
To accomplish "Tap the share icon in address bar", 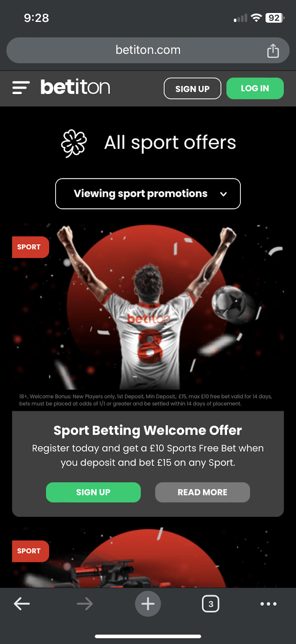I will (273, 51).
